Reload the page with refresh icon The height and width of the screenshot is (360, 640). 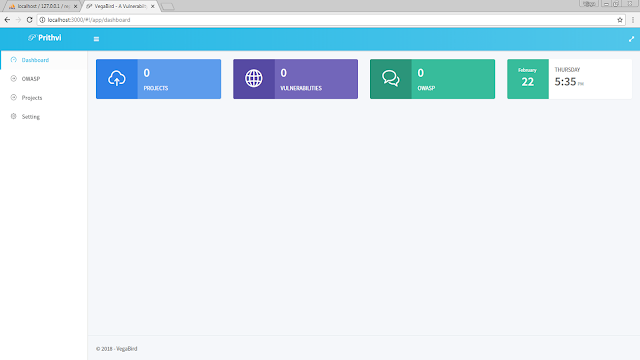pyautogui.click(x=29, y=20)
